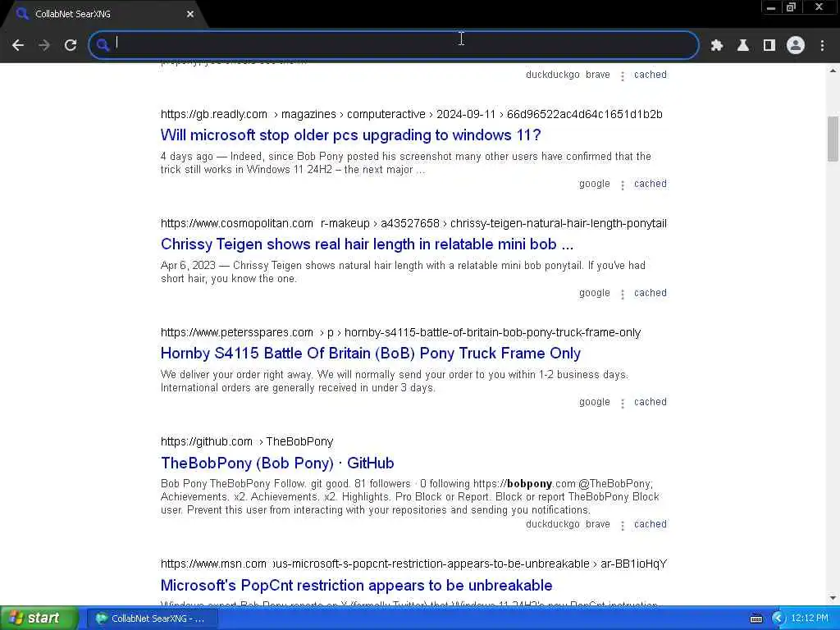Expand options dots beside topmost cached link

(623, 76)
